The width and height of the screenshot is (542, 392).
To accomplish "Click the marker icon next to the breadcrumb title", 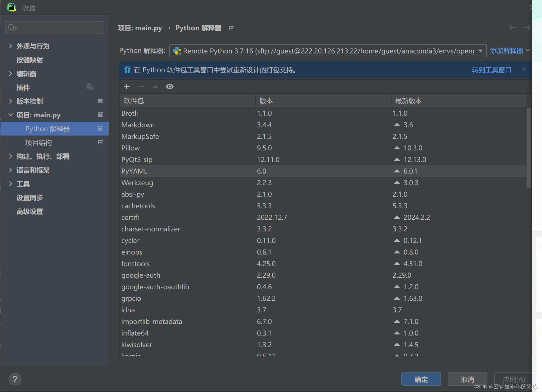I will [x=232, y=28].
